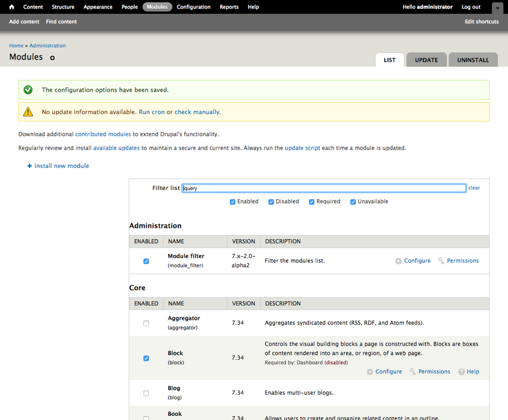Uncheck the Unavailable filter checkbox
This screenshot has height=420, width=508.
pyautogui.click(x=353, y=202)
